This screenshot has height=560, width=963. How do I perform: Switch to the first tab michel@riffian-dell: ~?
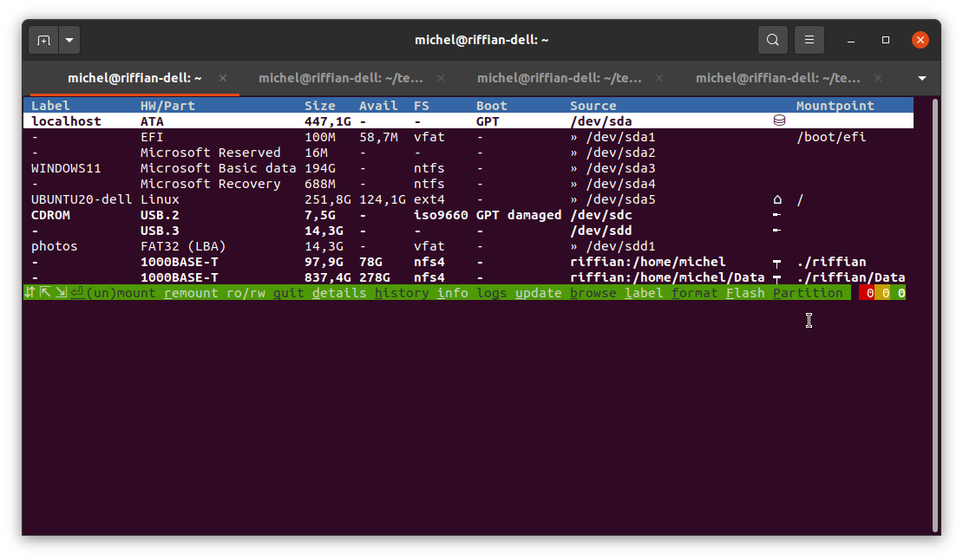point(134,78)
